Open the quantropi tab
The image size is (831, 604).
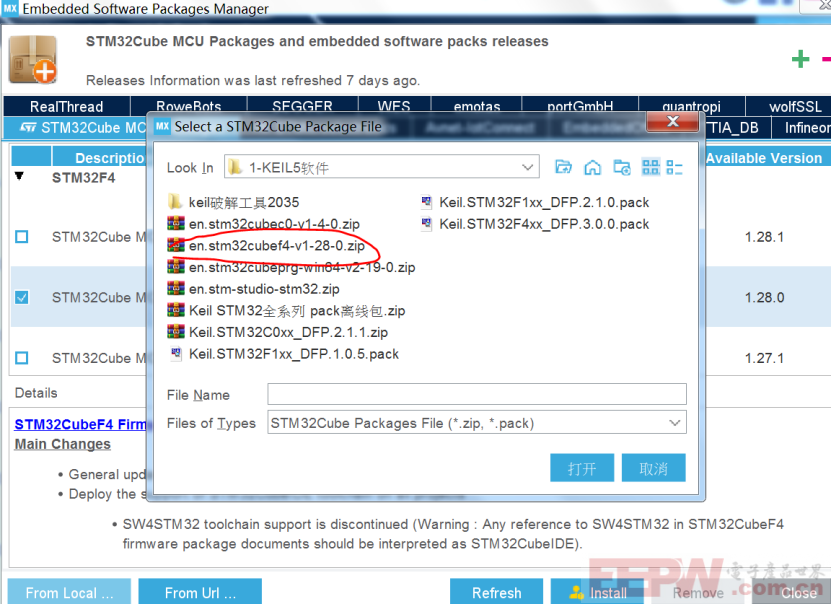coord(692,106)
